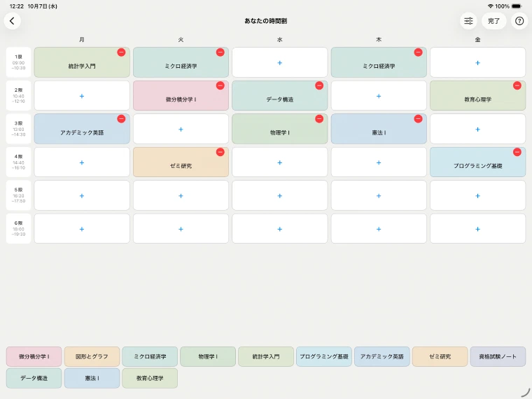Image resolution: width=532 pixels, height=399 pixels.
Task: Tap the 月 Monday column header
Action: tap(82, 40)
